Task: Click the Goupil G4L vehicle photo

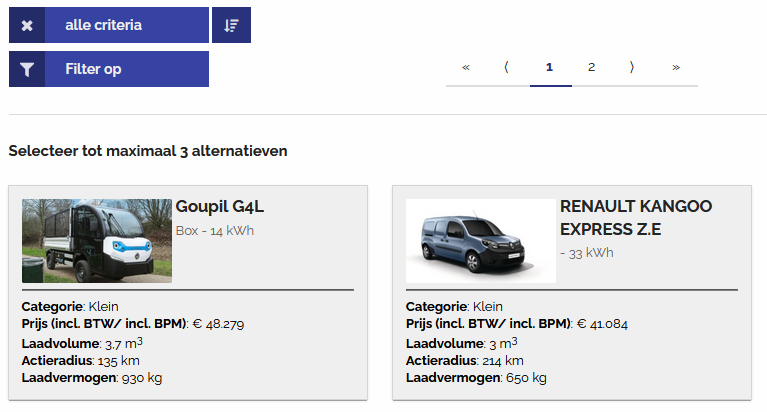Action: (97, 240)
